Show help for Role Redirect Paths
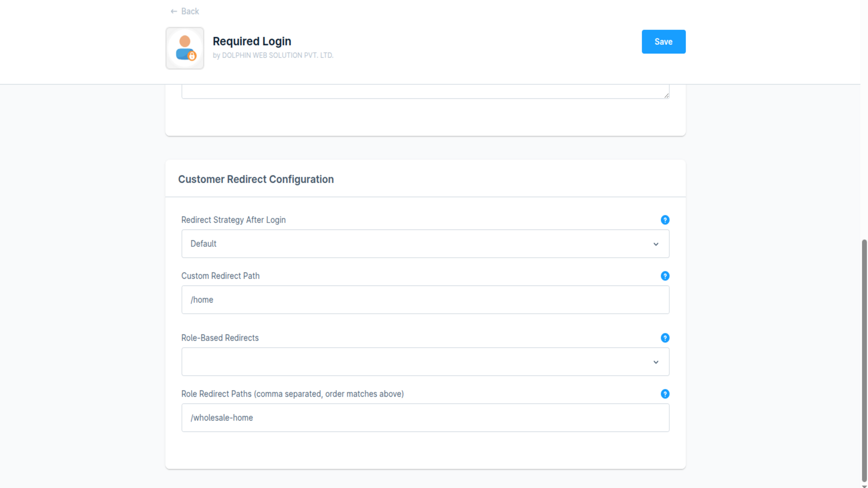868x488 pixels. pyautogui.click(x=665, y=394)
